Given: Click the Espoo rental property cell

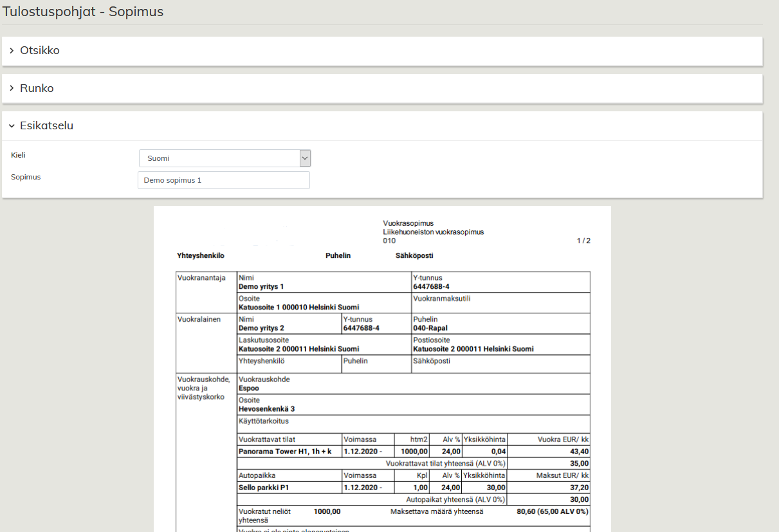Looking at the screenshot, I should 249,389.
